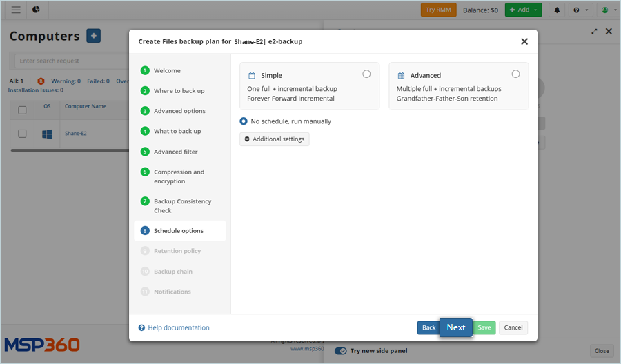Open the user account dropdown
Screen dimensions: 621x364
[607, 10]
